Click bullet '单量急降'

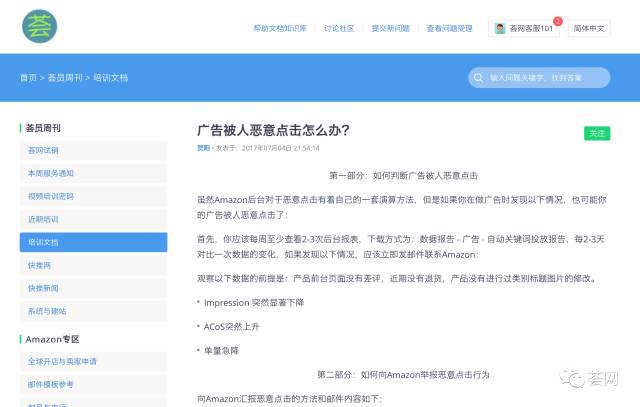click(221, 351)
